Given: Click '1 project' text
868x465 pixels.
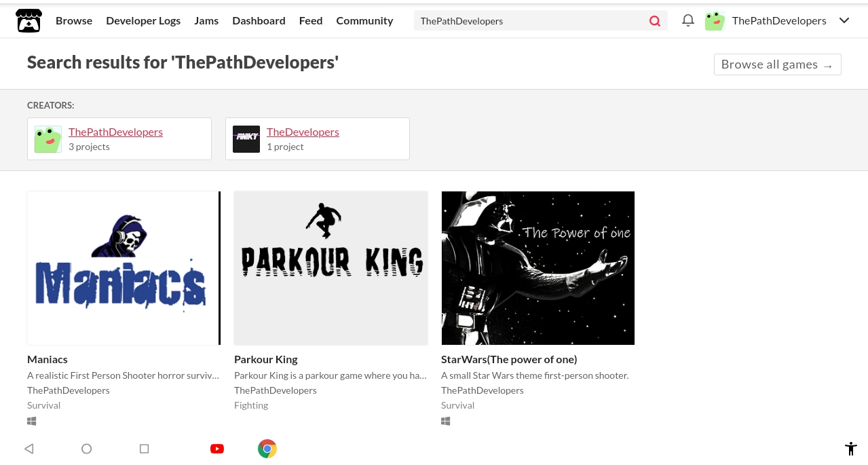Looking at the screenshot, I should pos(285,147).
